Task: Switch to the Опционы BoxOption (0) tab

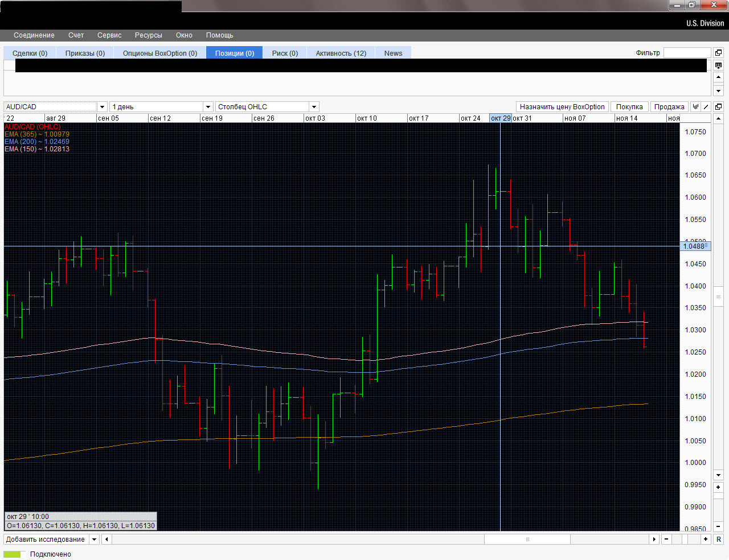Action: (160, 53)
